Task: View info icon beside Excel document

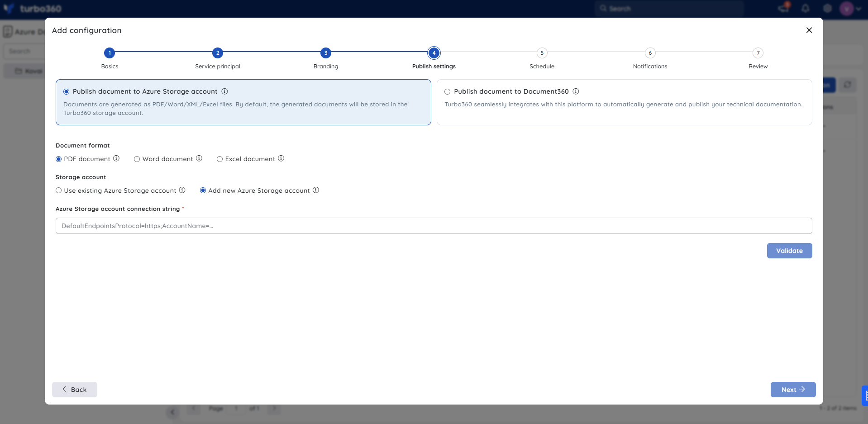Action: (x=281, y=158)
